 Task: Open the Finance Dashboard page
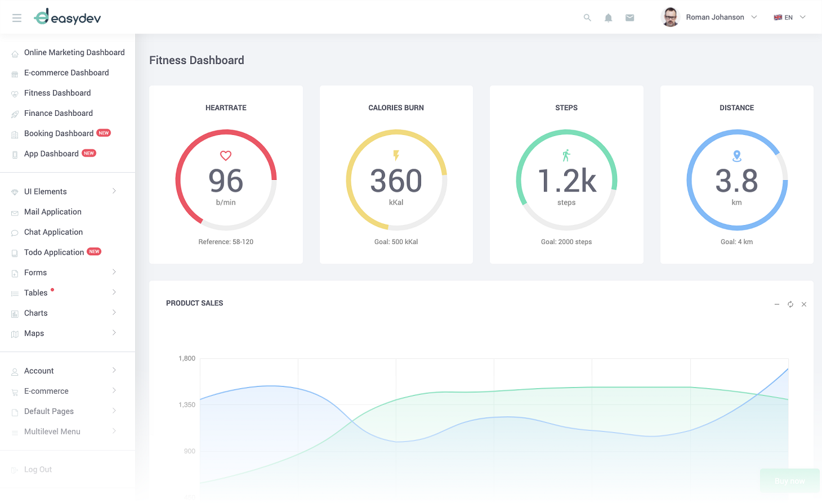pyautogui.click(x=59, y=113)
